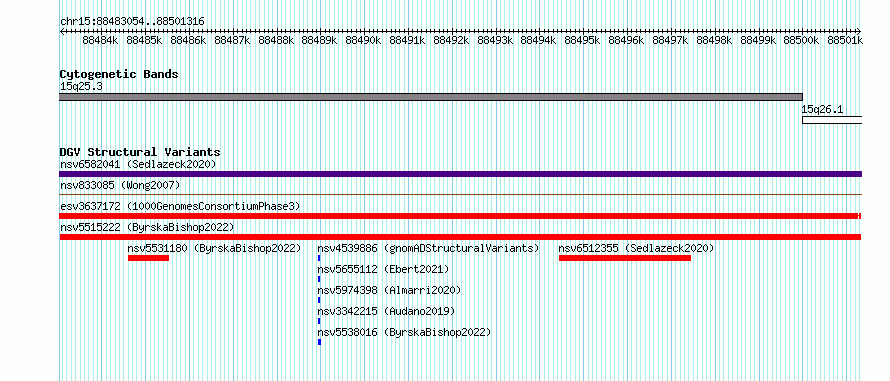Open nsv4539886 (gnomADStructuralVariants) label
Screen dimensions: 890x381
coord(428,248)
